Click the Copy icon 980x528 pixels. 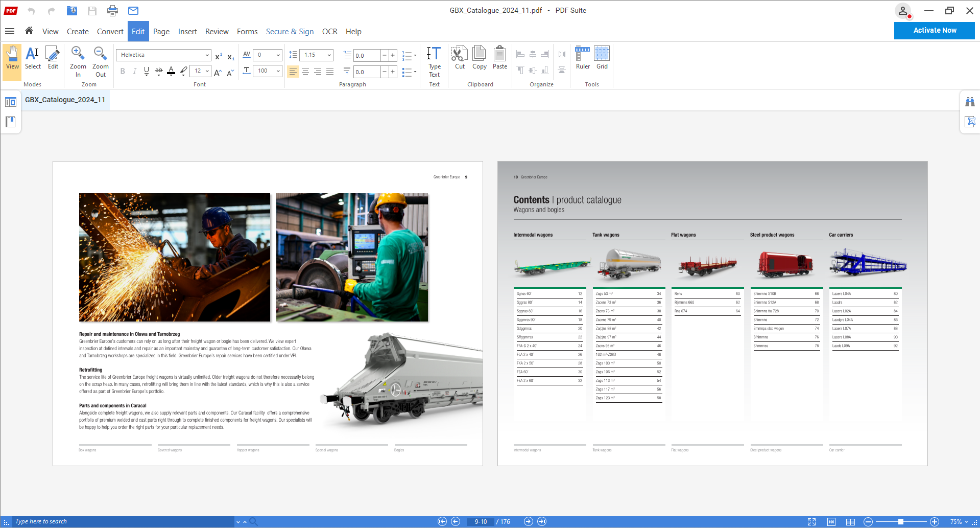[x=479, y=57]
